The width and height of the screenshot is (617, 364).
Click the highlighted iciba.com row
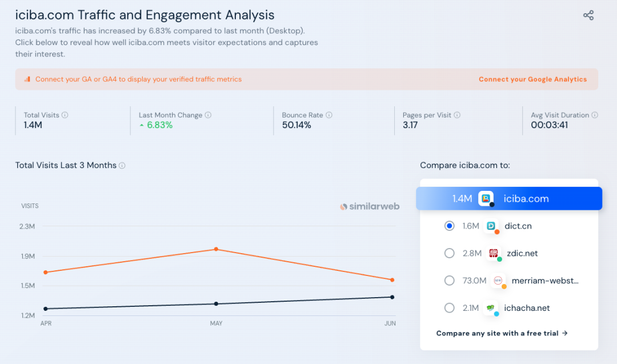click(x=508, y=199)
